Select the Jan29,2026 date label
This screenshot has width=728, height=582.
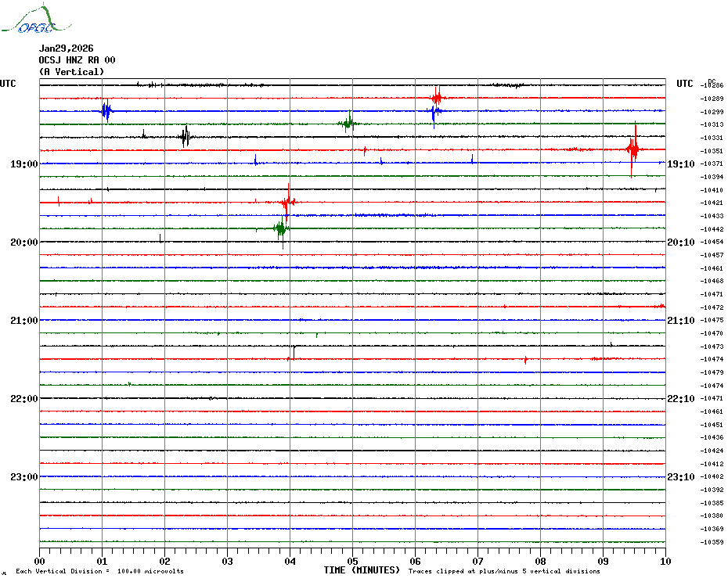click(66, 48)
